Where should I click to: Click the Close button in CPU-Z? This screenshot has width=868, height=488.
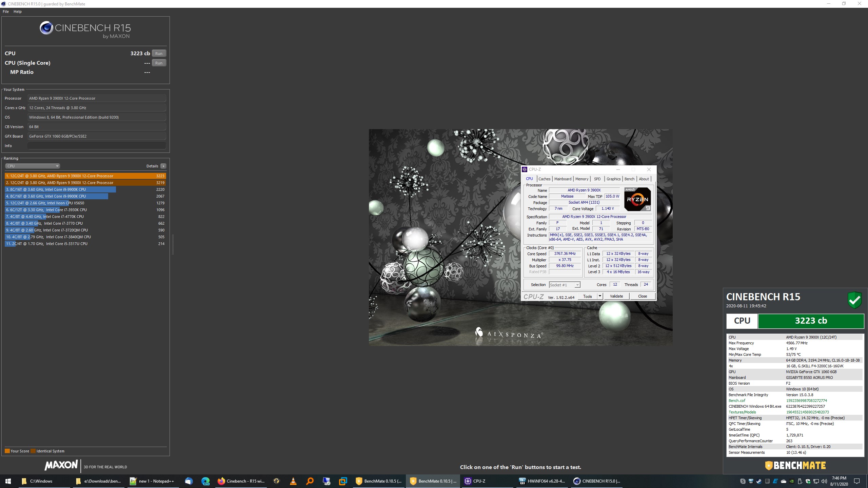(x=642, y=296)
